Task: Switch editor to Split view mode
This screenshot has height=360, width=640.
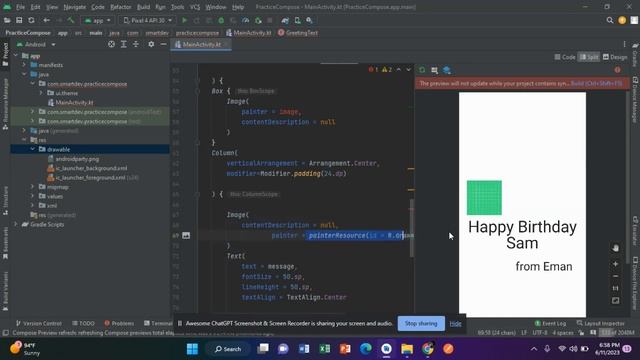Action: pyautogui.click(x=589, y=57)
